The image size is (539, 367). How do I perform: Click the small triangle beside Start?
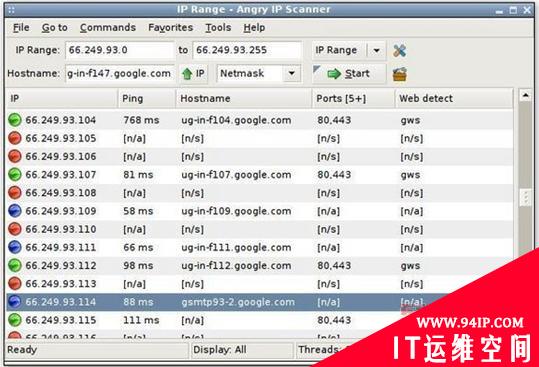click(317, 69)
